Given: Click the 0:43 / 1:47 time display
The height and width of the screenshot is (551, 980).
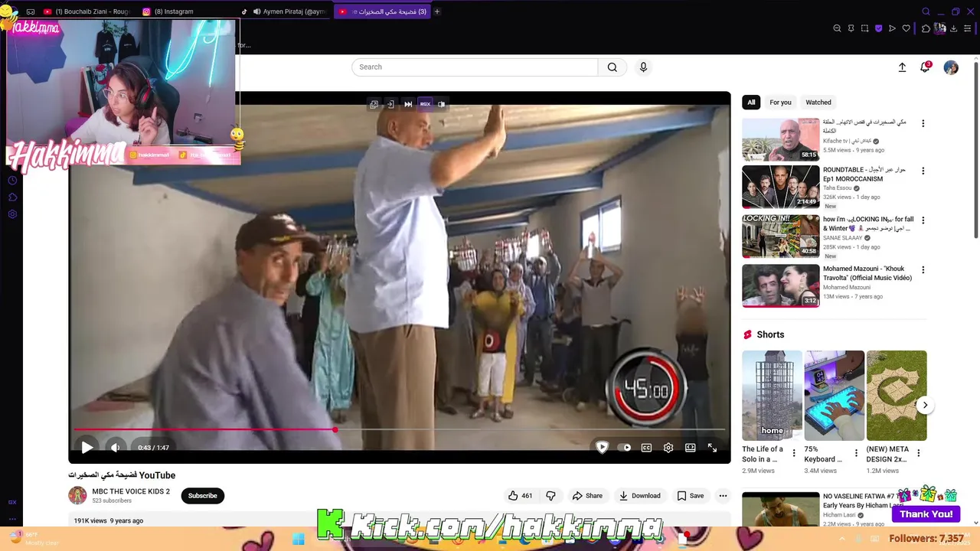Looking at the screenshot, I should click(x=153, y=448).
